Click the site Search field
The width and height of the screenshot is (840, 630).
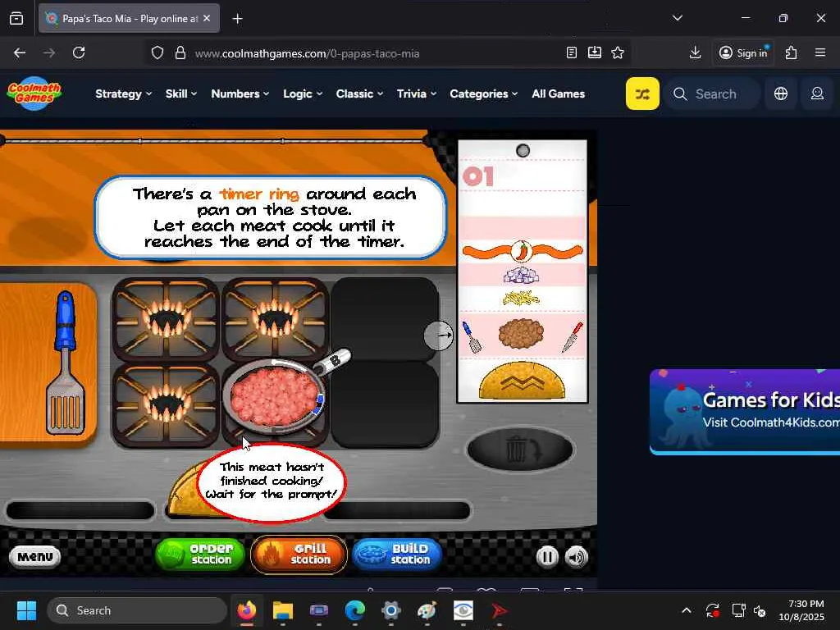click(x=713, y=94)
